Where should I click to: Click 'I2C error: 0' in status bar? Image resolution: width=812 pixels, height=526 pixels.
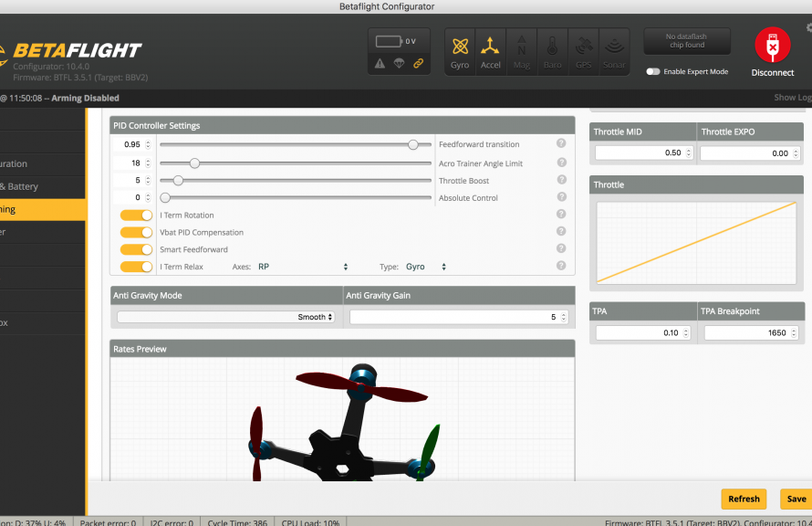[172, 522]
